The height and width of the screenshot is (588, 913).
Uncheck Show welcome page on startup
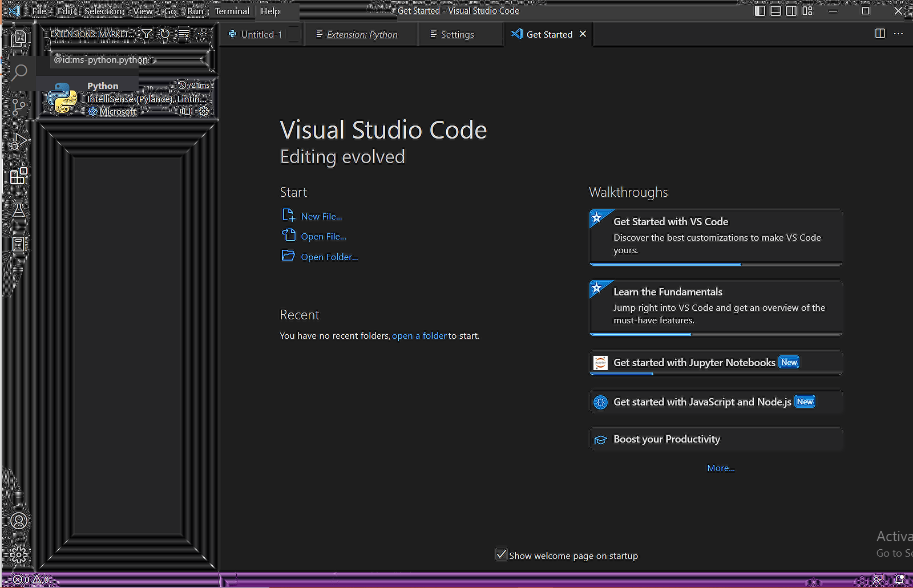[x=502, y=554]
